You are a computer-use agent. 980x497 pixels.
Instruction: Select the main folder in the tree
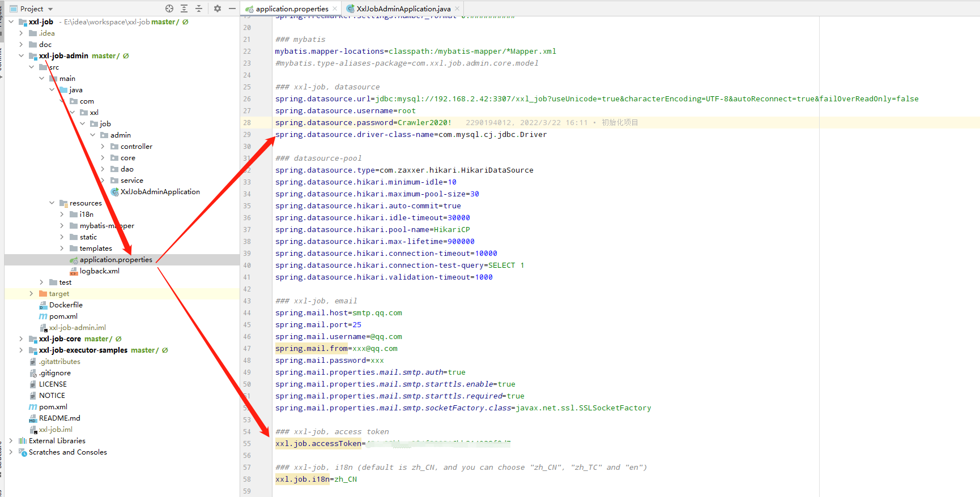point(67,79)
